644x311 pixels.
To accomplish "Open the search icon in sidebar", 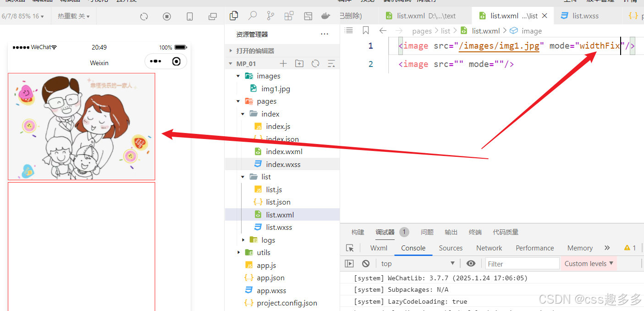I will click(252, 16).
